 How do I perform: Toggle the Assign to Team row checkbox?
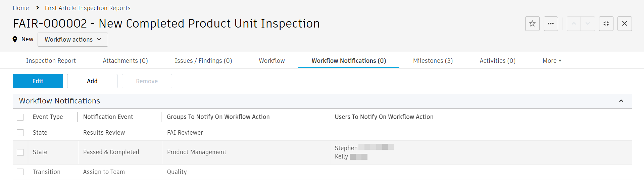20,172
